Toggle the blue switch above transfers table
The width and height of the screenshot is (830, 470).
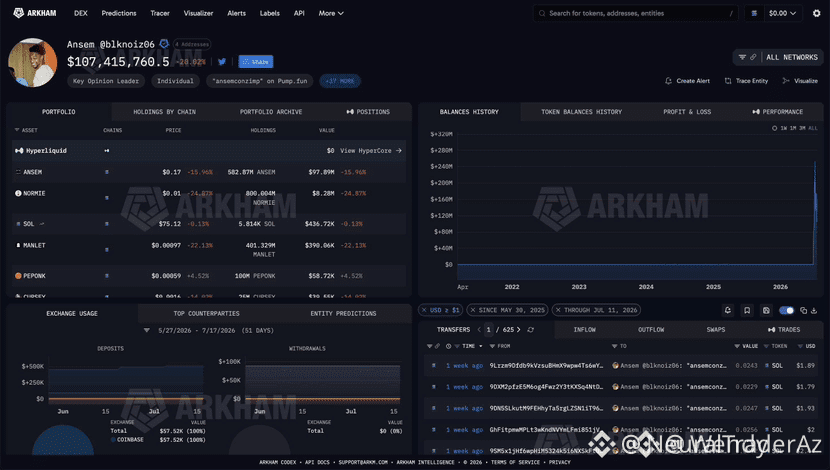pos(786,310)
